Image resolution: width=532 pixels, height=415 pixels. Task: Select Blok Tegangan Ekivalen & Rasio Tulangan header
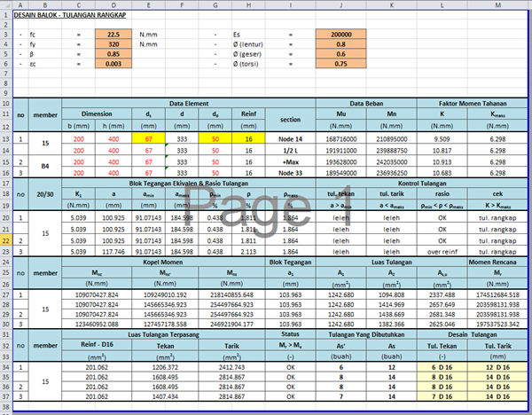[189, 184]
